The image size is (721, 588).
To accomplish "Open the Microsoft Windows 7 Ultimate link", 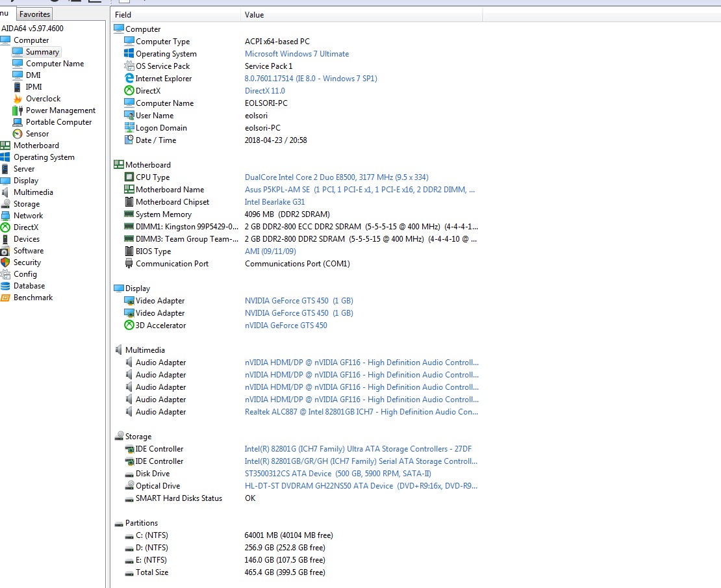I will [x=297, y=53].
